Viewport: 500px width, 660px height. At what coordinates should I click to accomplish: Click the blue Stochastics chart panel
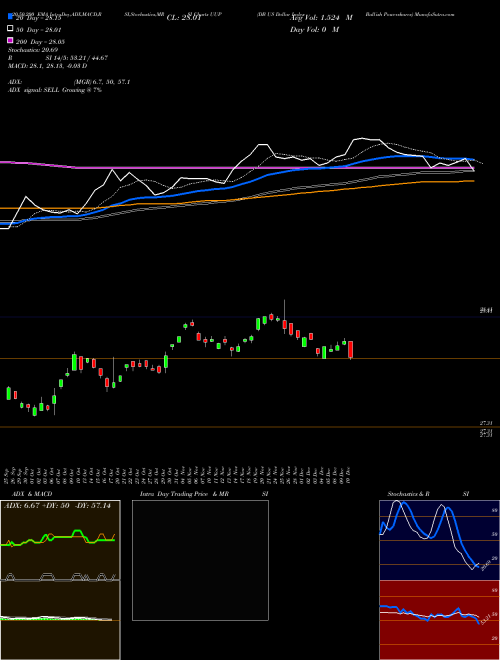coord(439,540)
